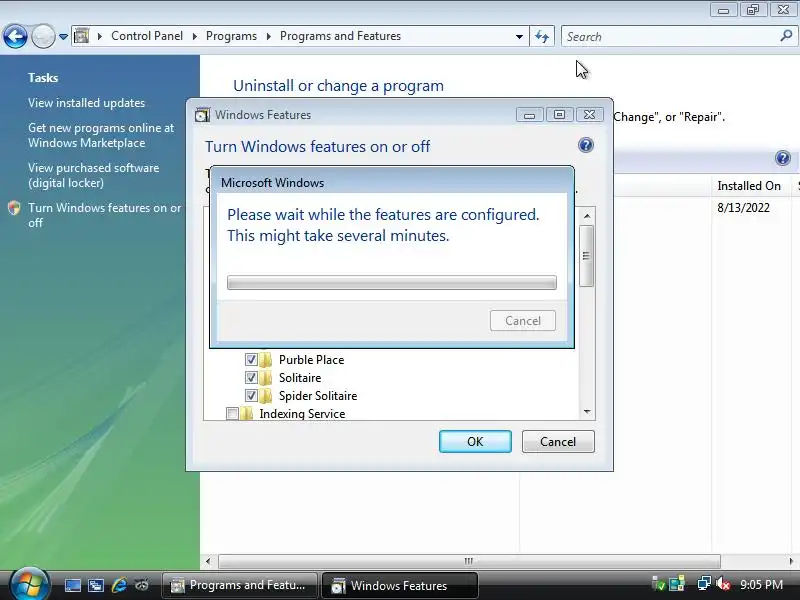Viewport: 800px width, 600px height.
Task: Click Turn Windows features on or off link
Action: (x=105, y=215)
